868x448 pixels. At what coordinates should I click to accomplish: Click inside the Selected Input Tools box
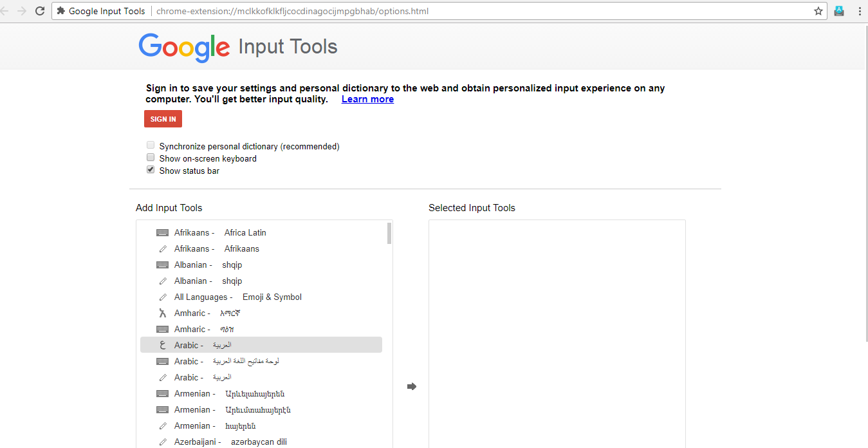557,333
